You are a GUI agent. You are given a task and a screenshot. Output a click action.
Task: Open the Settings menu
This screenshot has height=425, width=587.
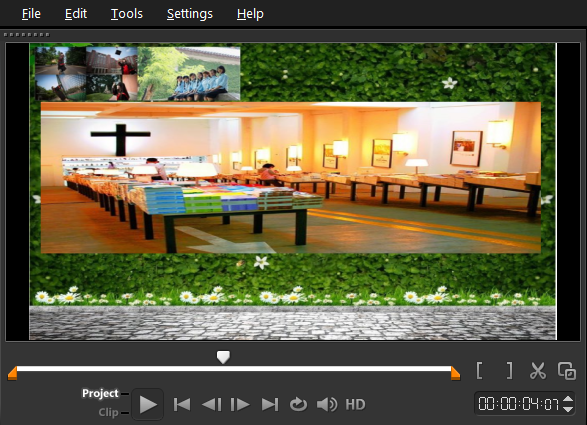pyautogui.click(x=189, y=14)
